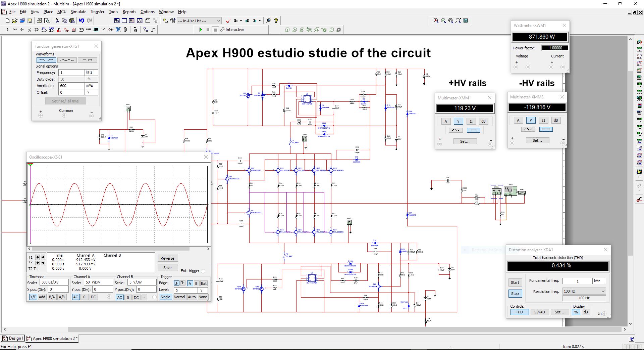644x350 pixels.
Task: Open the Reports menu
Action: [129, 12]
